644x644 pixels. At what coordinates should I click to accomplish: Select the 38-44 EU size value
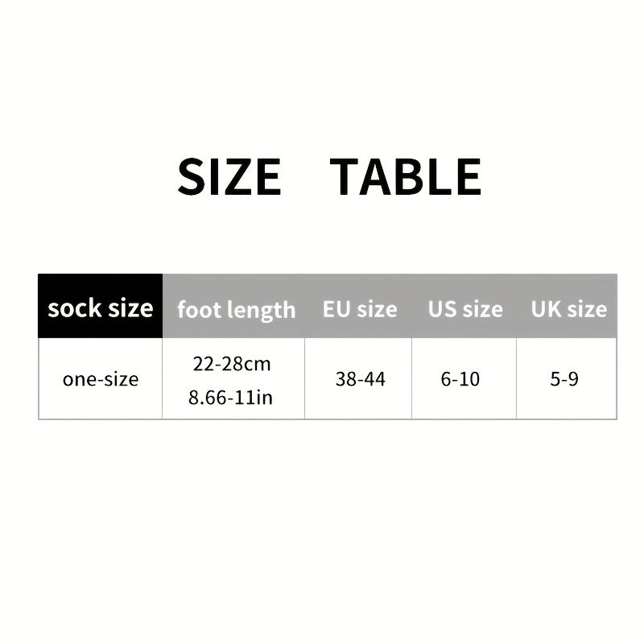point(360,379)
